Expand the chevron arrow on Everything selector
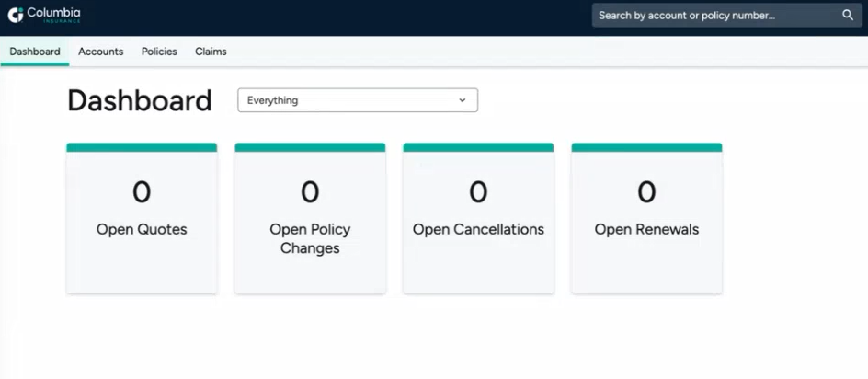The width and height of the screenshot is (868, 379). point(463,100)
